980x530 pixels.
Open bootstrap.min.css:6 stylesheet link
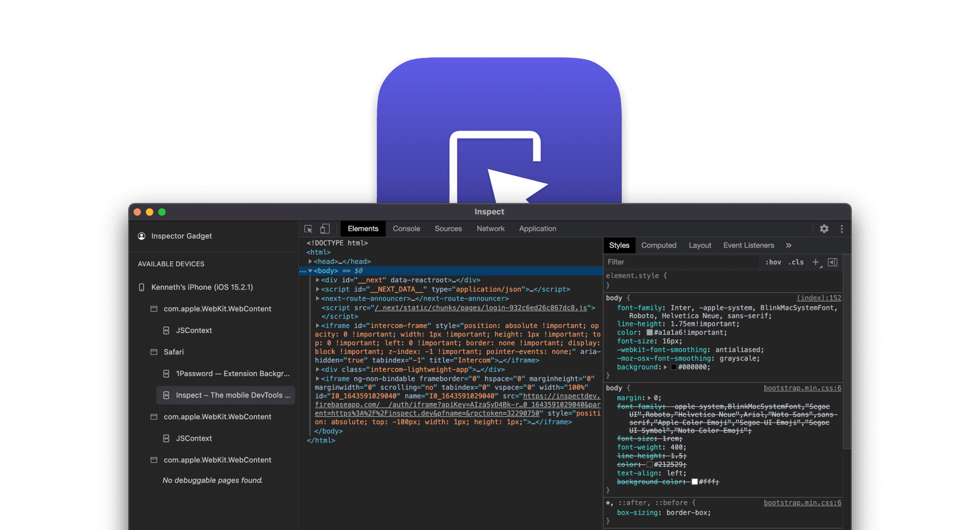[802, 388]
